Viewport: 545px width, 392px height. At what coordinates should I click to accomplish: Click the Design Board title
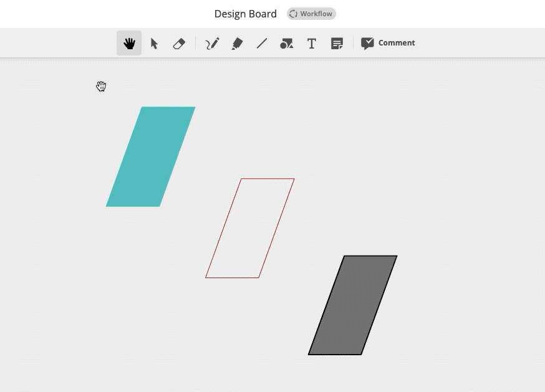pyautogui.click(x=246, y=13)
